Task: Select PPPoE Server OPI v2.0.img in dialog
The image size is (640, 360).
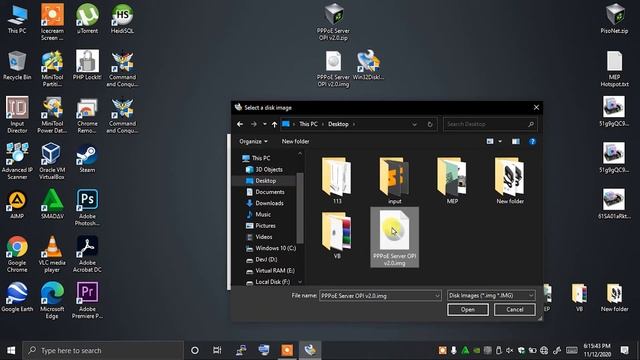Action: [x=394, y=238]
